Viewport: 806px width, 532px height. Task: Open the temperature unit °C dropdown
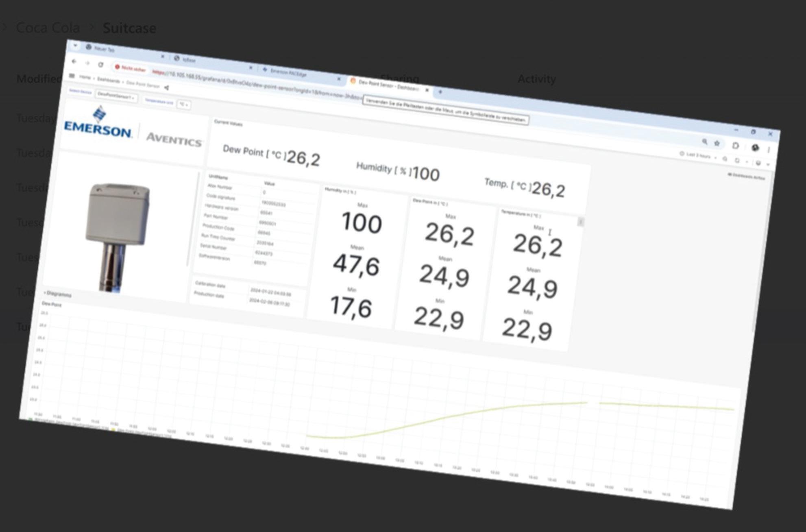[x=184, y=105]
